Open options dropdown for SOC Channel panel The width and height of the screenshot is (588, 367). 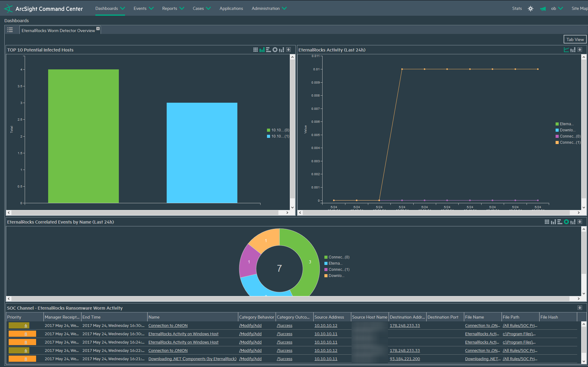pyautogui.click(x=580, y=308)
